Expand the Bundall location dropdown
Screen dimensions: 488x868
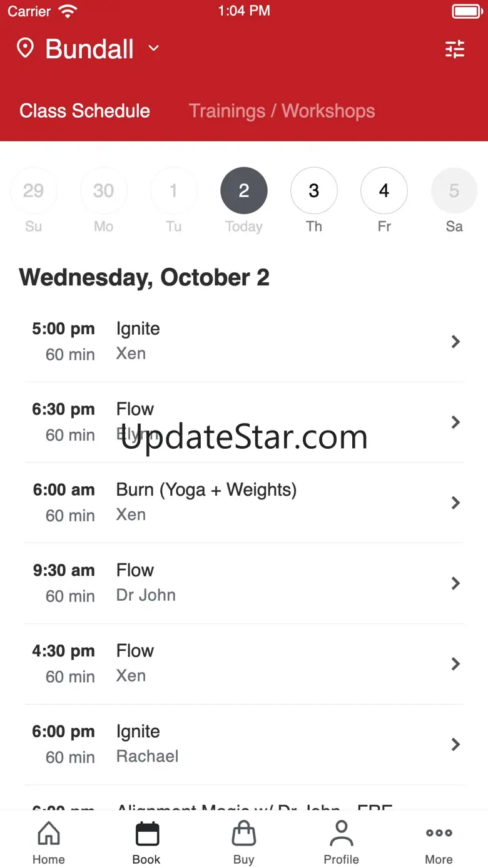(x=154, y=49)
